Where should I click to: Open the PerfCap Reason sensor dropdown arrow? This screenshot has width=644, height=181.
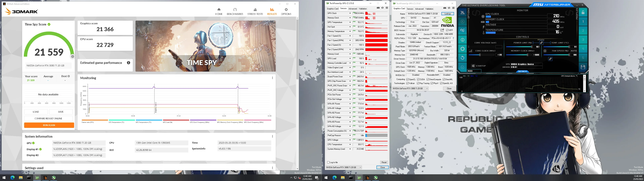tap(350, 136)
